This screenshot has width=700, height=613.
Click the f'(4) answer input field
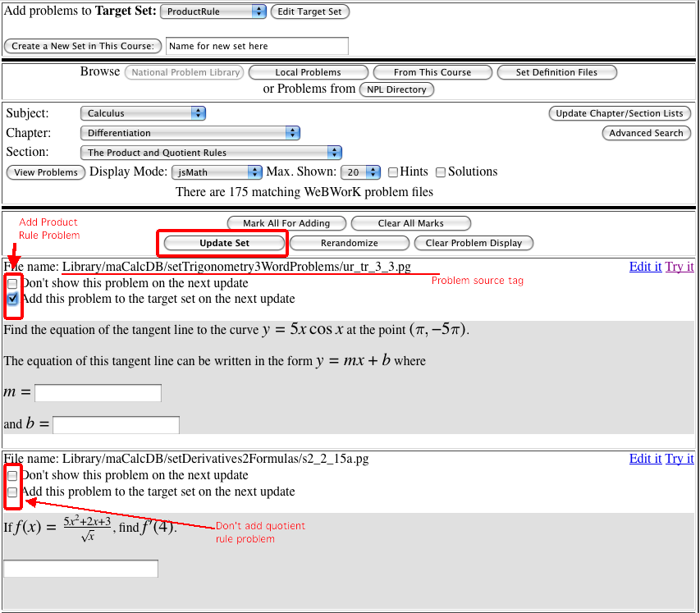tap(80, 569)
